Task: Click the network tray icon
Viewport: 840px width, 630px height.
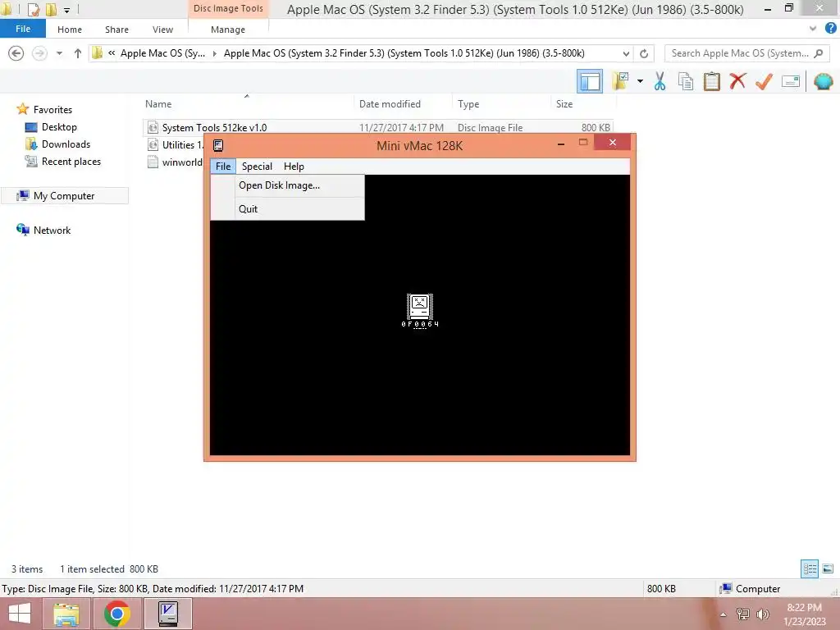Action: coord(743,614)
